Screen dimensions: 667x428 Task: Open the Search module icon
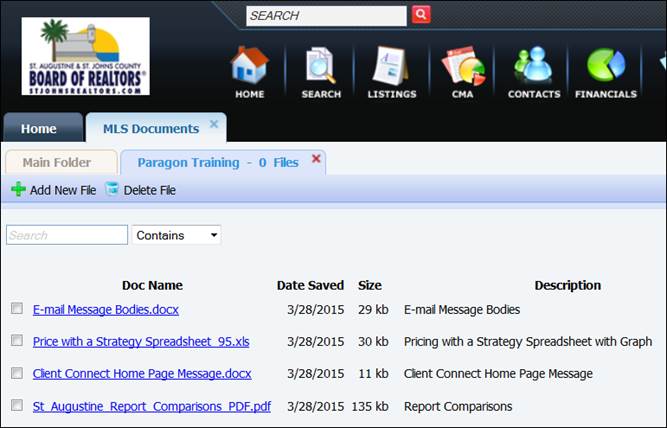(321, 71)
